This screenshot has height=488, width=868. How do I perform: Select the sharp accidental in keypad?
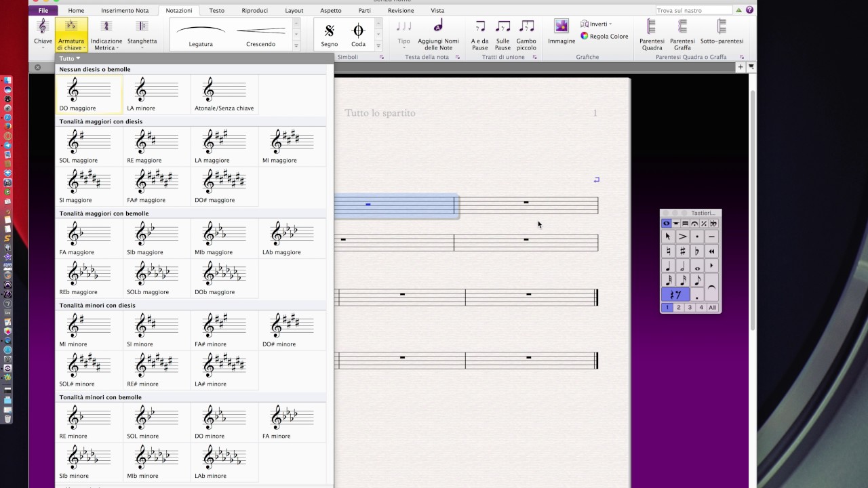pyautogui.click(x=683, y=251)
